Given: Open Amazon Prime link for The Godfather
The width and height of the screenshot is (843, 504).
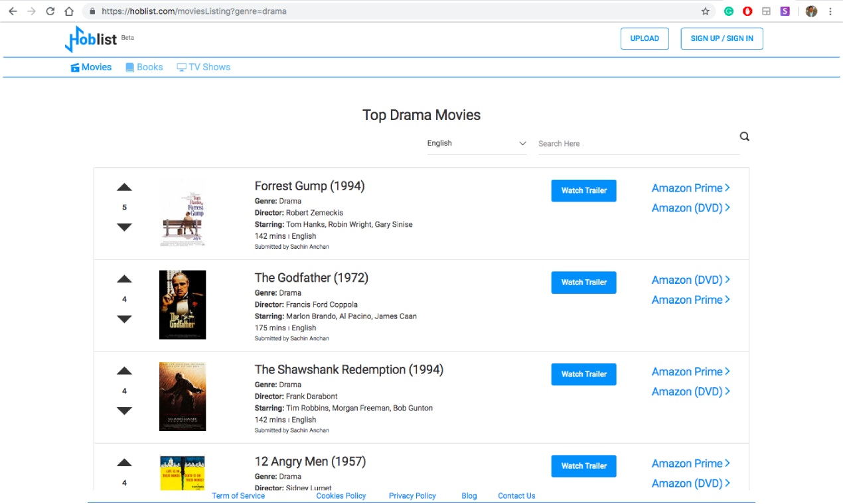Looking at the screenshot, I should click(691, 300).
